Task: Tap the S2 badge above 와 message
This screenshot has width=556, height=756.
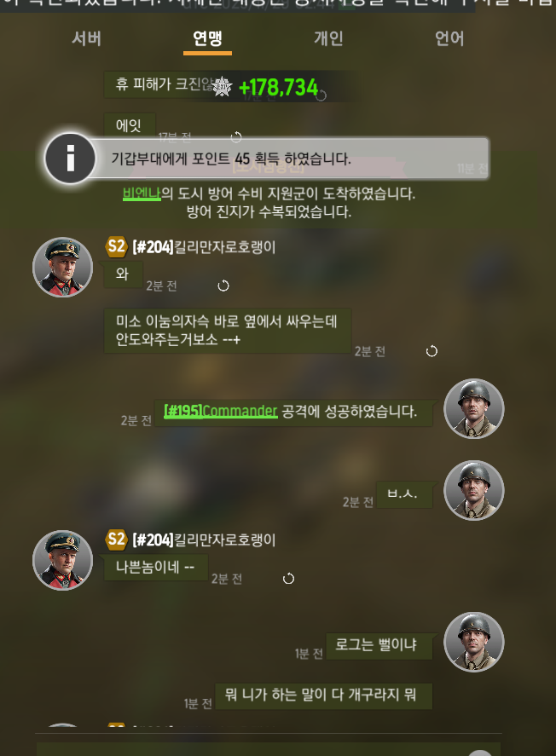Action: coord(116,247)
